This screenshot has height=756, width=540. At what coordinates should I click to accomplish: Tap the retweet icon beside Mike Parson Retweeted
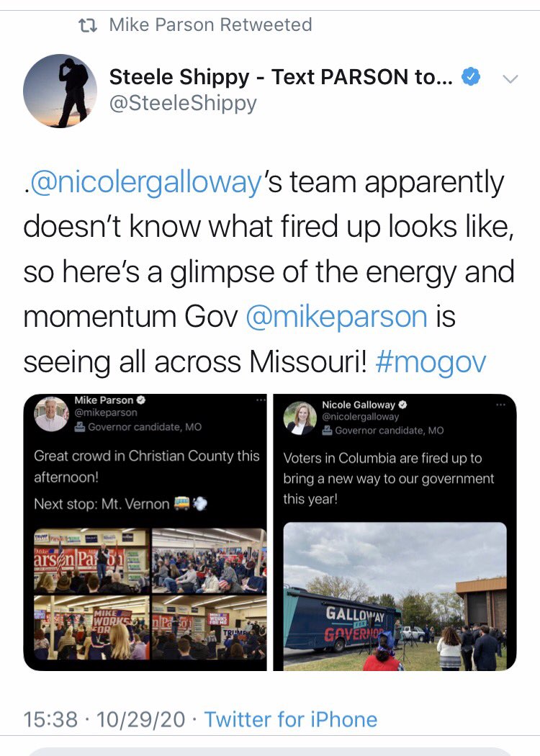(88, 25)
